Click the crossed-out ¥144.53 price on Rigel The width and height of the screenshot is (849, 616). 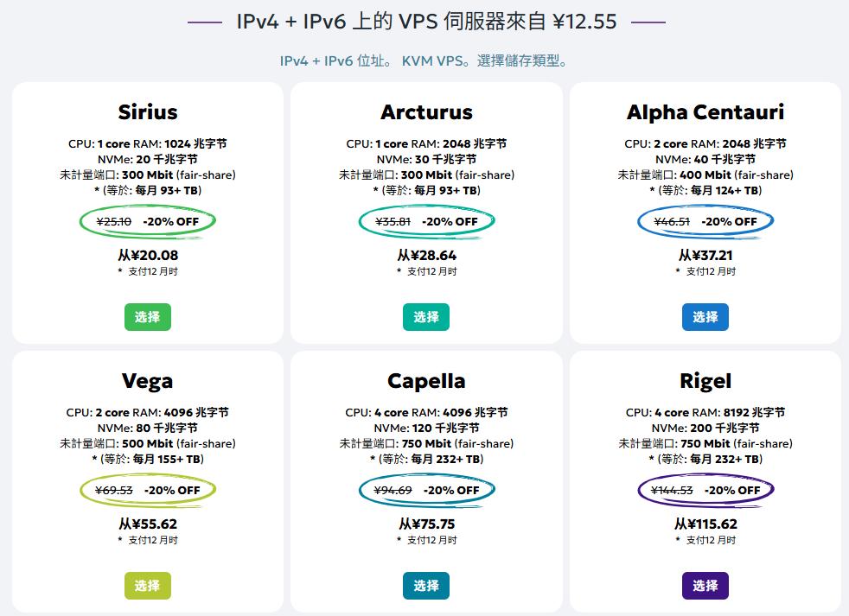[x=673, y=489]
